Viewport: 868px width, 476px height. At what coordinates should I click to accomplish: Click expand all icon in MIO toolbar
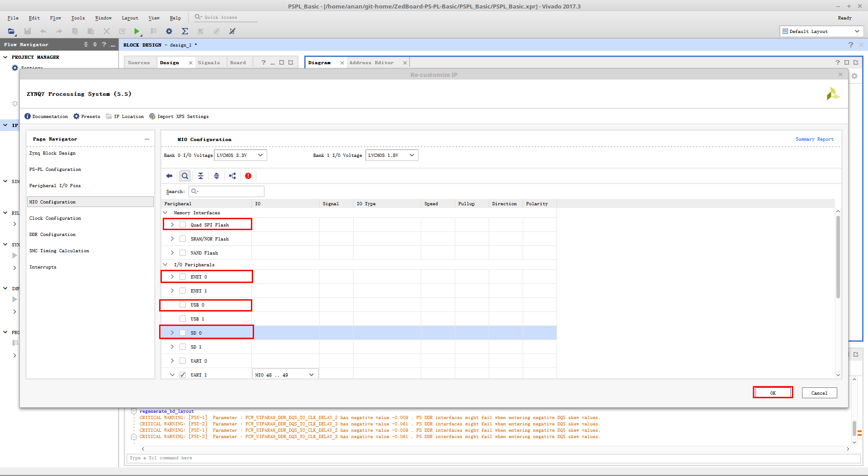pos(217,176)
